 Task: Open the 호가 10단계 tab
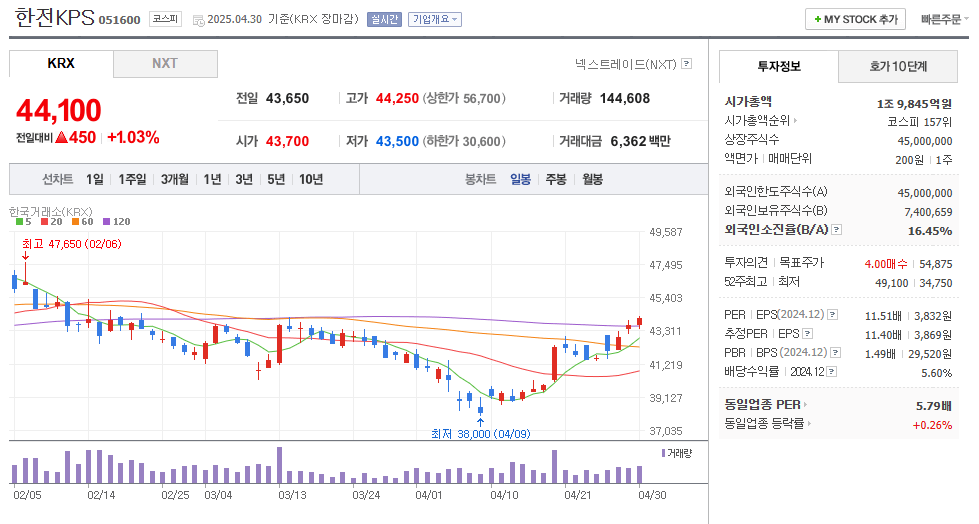[x=898, y=67]
